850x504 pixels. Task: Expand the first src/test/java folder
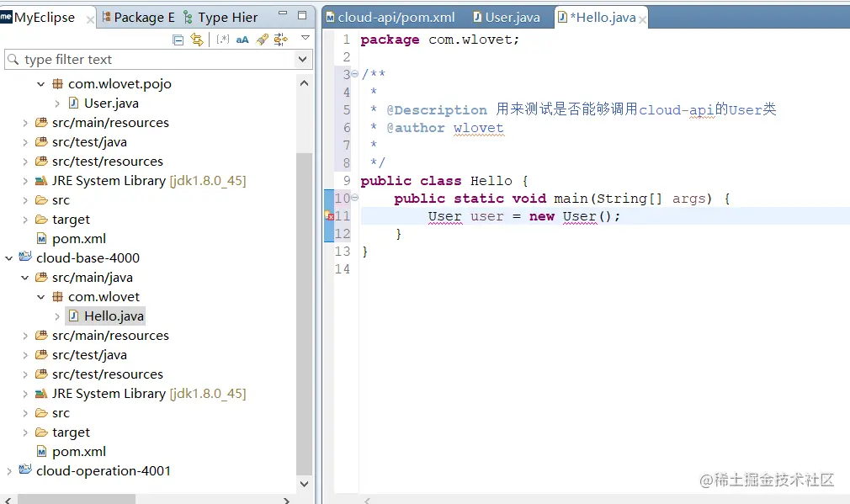click(x=25, y=142)
